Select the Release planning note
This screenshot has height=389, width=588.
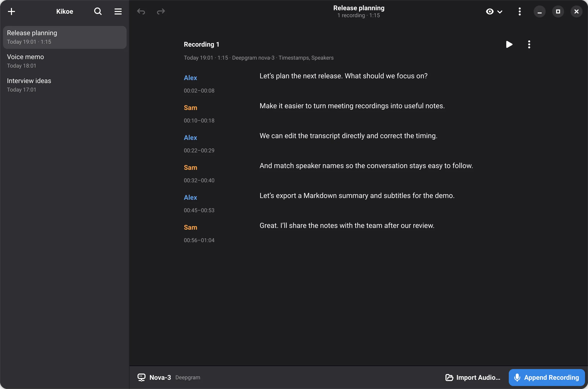[x=65, y=37]
